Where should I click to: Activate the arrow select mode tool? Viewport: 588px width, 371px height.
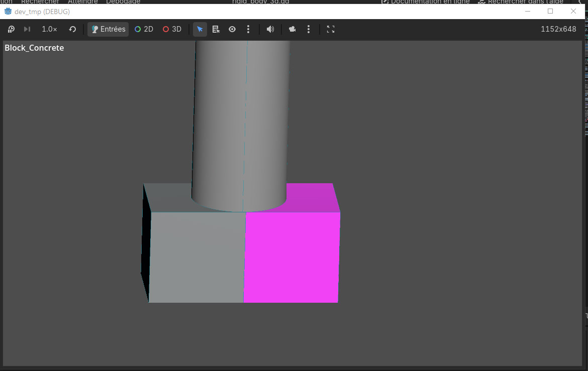tap(200, 30)
